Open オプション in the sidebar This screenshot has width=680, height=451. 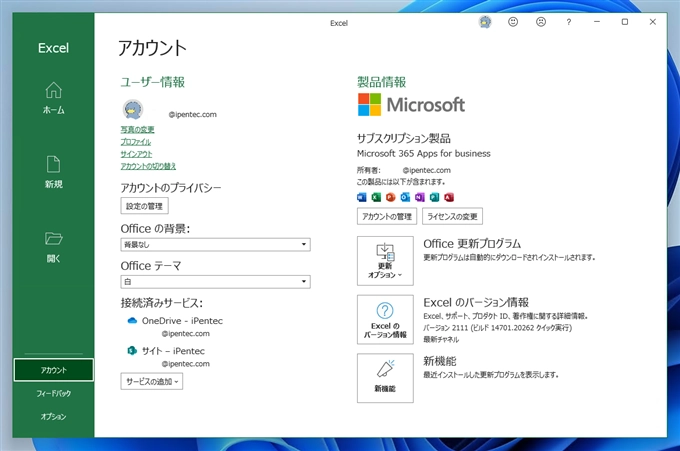[x=53, y=416]
